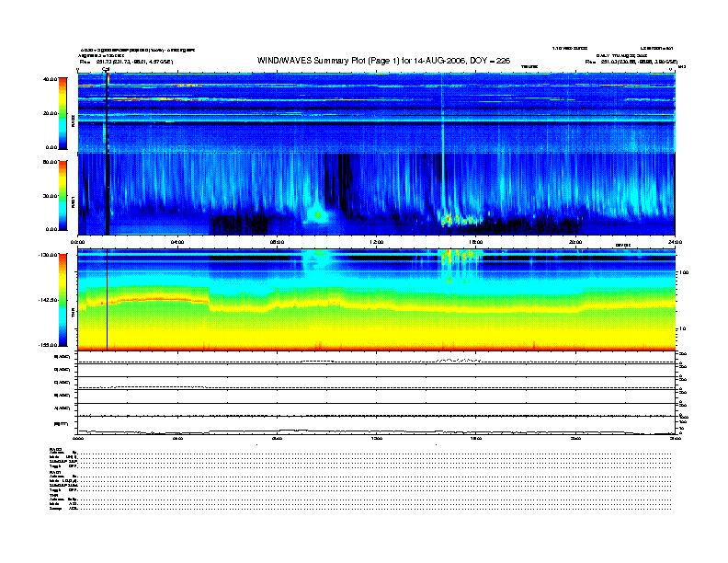The image size is (728, 563).
Task: Select the 20.00 tick on RAD2 color scale
Action: point(50,113)
